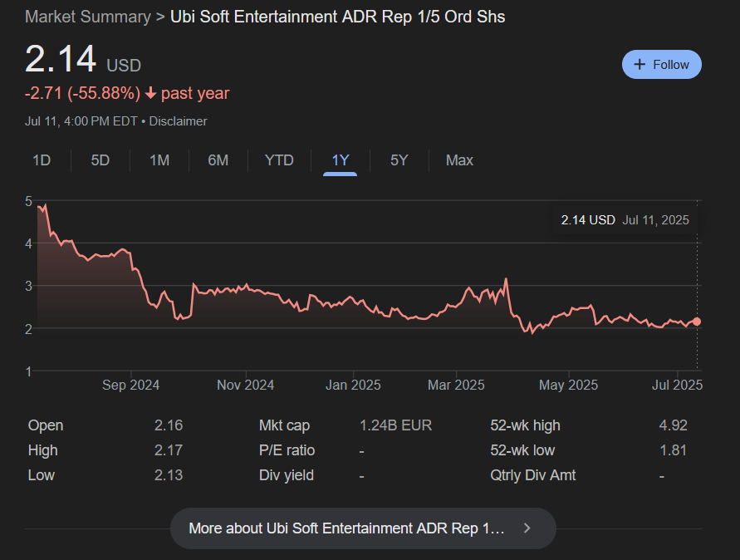This screenshot has width=740, height=560.
Task: Open More about Ubi Soft Entertainment button
Action: pos(363,528)
